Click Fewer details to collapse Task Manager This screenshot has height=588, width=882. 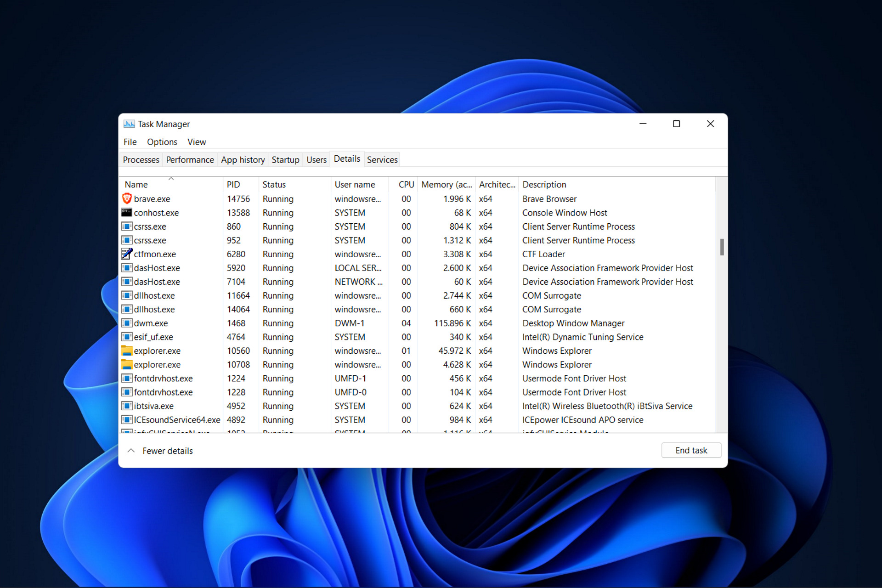(160, 450)
